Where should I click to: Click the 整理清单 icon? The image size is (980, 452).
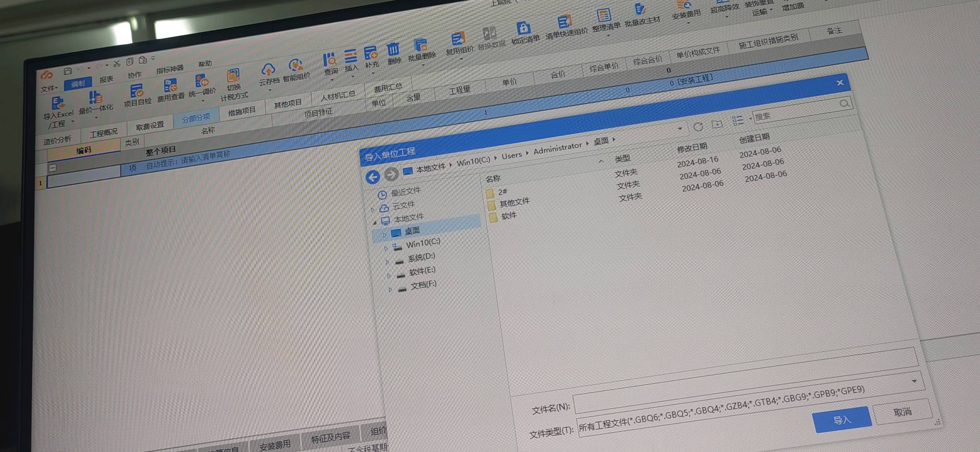604,15
